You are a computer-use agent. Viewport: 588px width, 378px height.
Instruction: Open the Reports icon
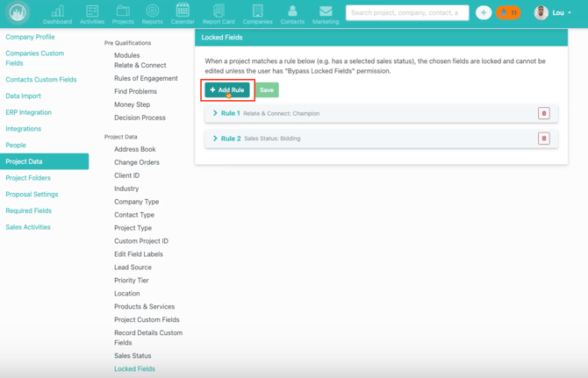pos(152,13)
